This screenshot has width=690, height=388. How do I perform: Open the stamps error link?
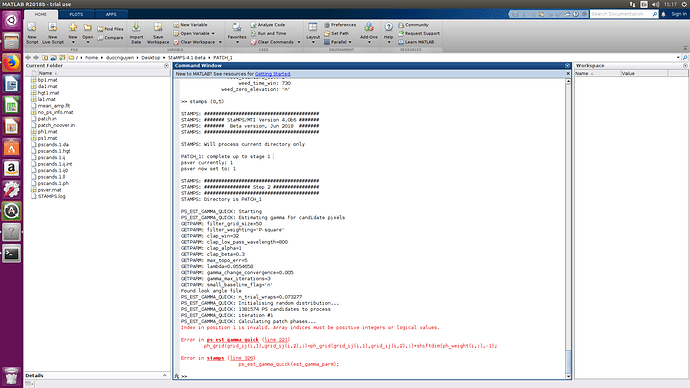click(x=216, y=358)
